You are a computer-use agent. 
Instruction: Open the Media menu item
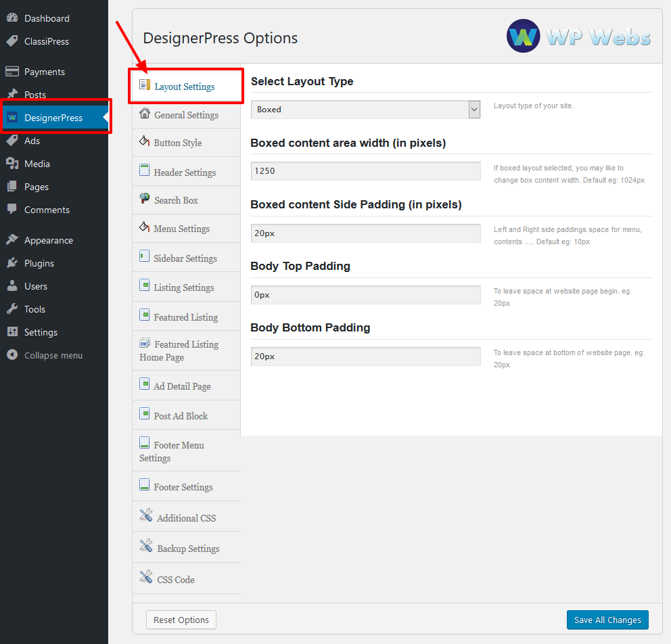54,164
